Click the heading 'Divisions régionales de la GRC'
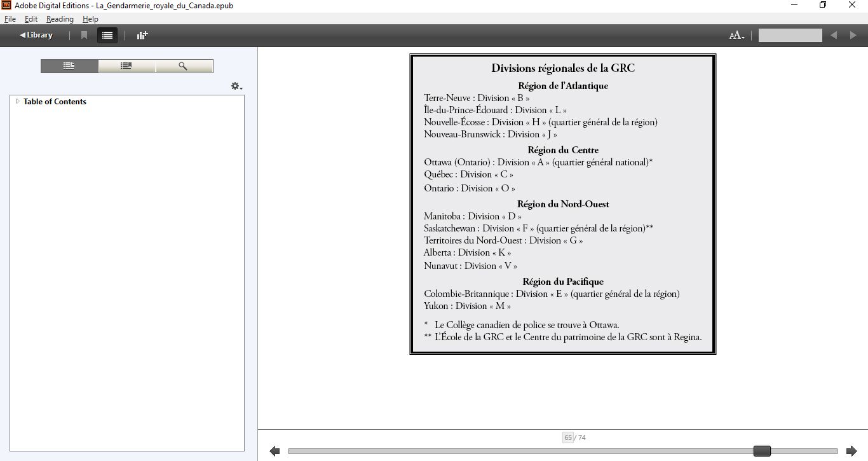Image resolution: width=868 pixels, height=461 pixels. (x=563, y=68)
